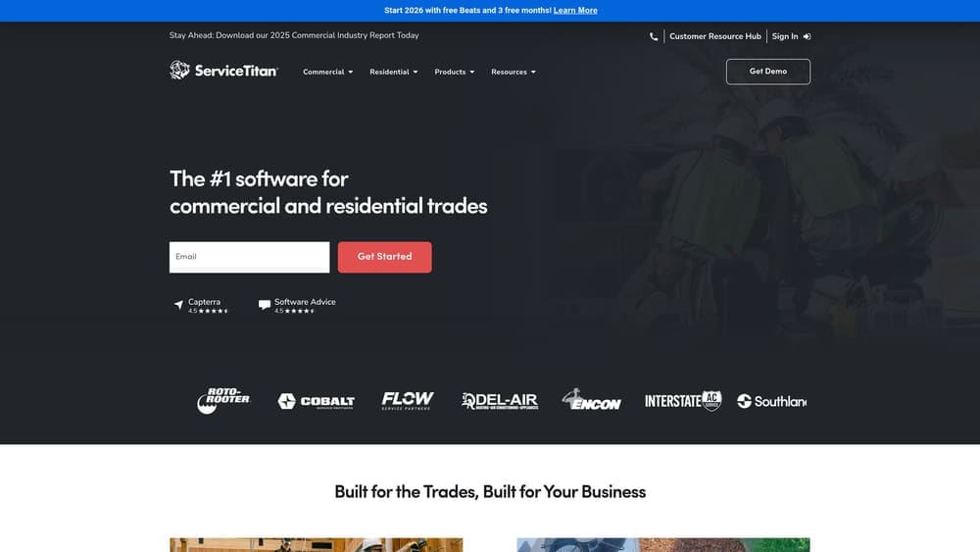Click the Software Advice 4.5 star rating
This screenshot has height=552, width=980.
[x=294, y=311]
